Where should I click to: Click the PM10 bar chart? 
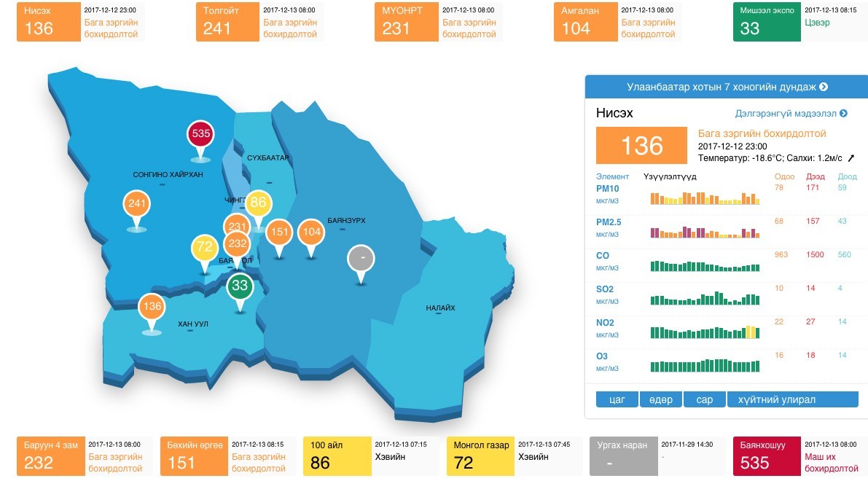coord(705,198)
